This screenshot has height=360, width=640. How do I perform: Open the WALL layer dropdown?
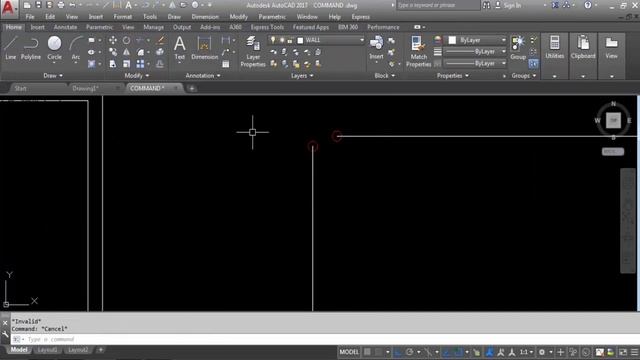(x=362, y=40)
